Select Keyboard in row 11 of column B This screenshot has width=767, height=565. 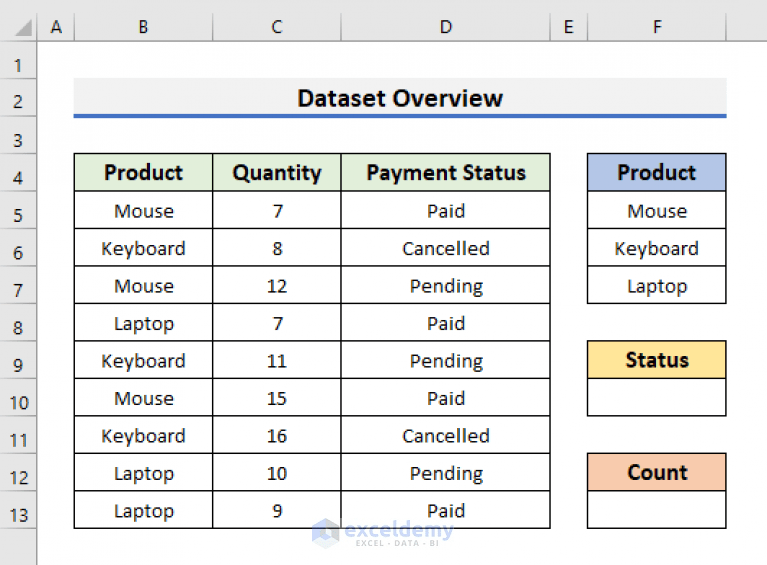[x=143, y=435]
